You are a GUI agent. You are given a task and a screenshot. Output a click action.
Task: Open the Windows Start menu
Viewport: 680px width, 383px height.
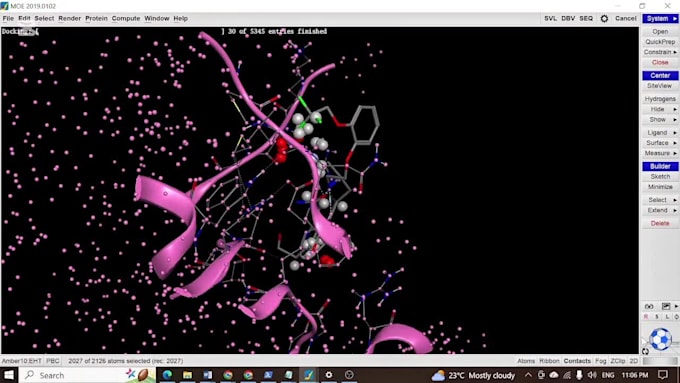9,375
